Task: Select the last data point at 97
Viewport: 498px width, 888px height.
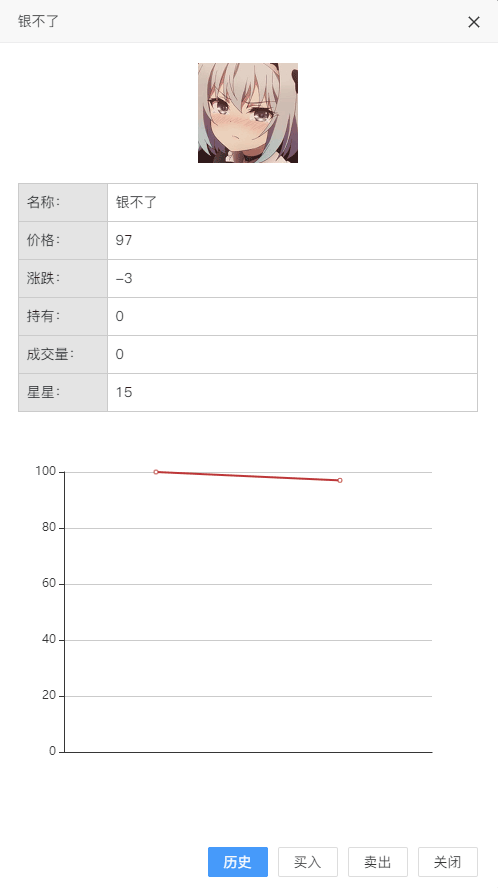Action: tap(340, 480)
